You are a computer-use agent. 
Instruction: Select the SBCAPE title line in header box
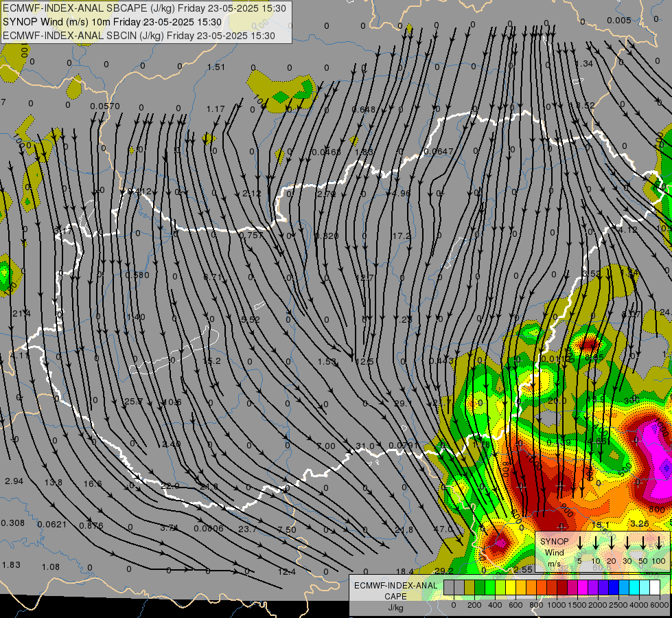144,8
